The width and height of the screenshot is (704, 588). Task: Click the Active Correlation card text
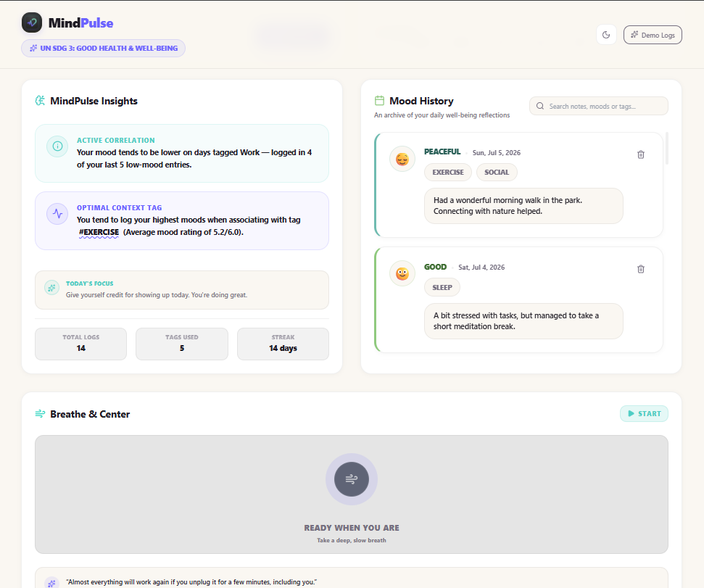tap(194, 159)
